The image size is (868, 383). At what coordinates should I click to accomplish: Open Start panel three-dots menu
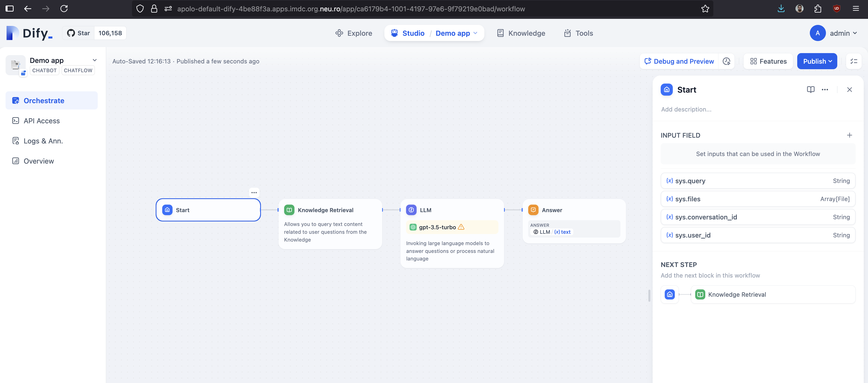point(824,90)
